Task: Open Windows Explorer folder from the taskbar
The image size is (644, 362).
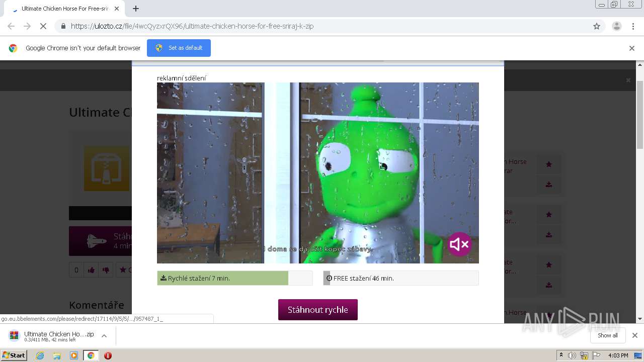Action: (57, 355)
